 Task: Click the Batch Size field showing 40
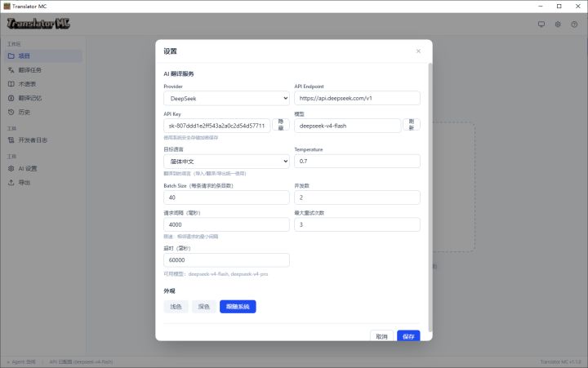click(x=226, y=197)
